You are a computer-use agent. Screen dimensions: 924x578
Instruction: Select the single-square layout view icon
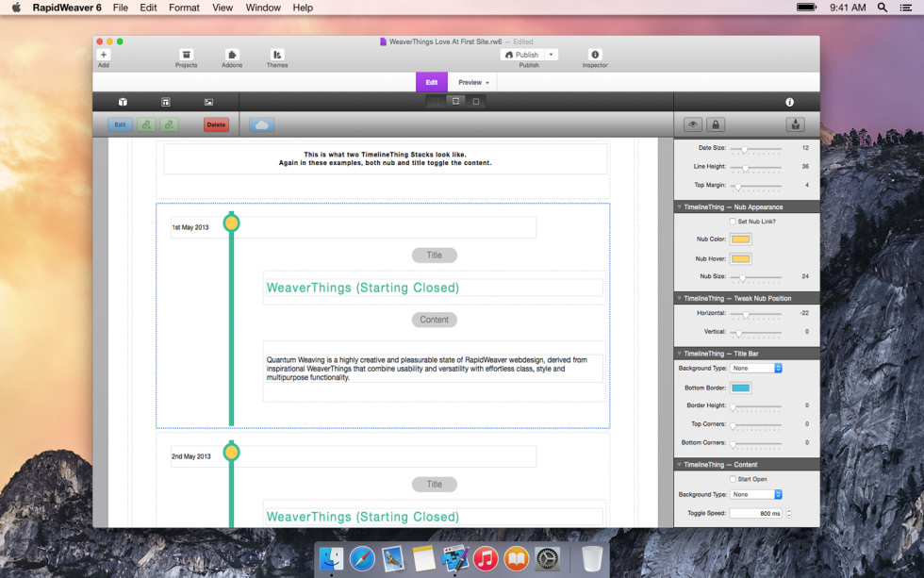(475, 101)
